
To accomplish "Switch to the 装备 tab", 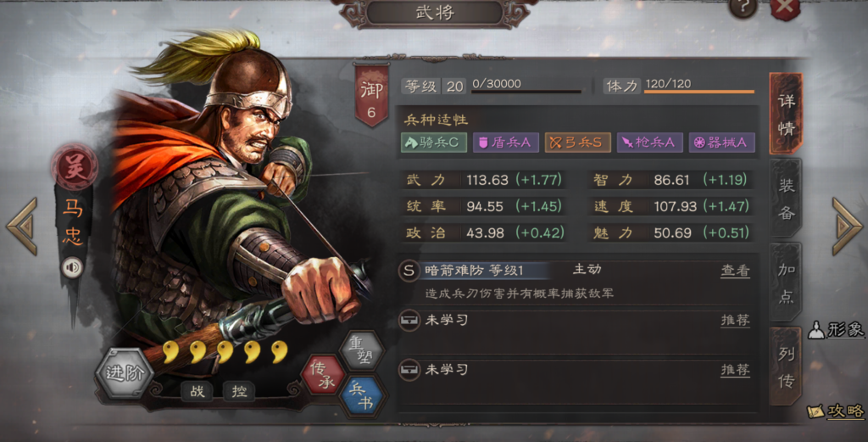I will 786,199.
